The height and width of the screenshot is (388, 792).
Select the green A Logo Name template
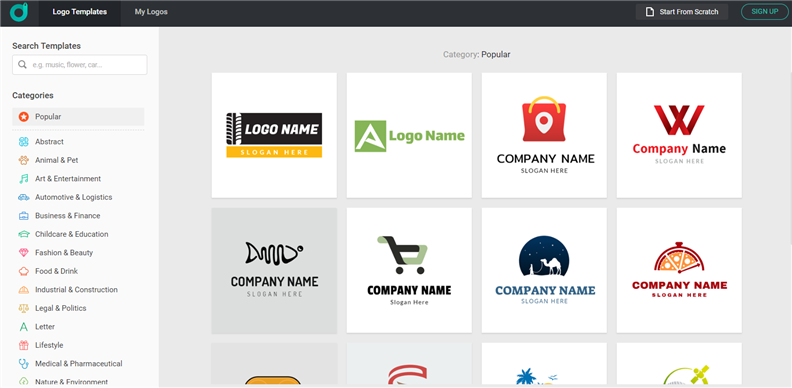click(x=409, y=135)
